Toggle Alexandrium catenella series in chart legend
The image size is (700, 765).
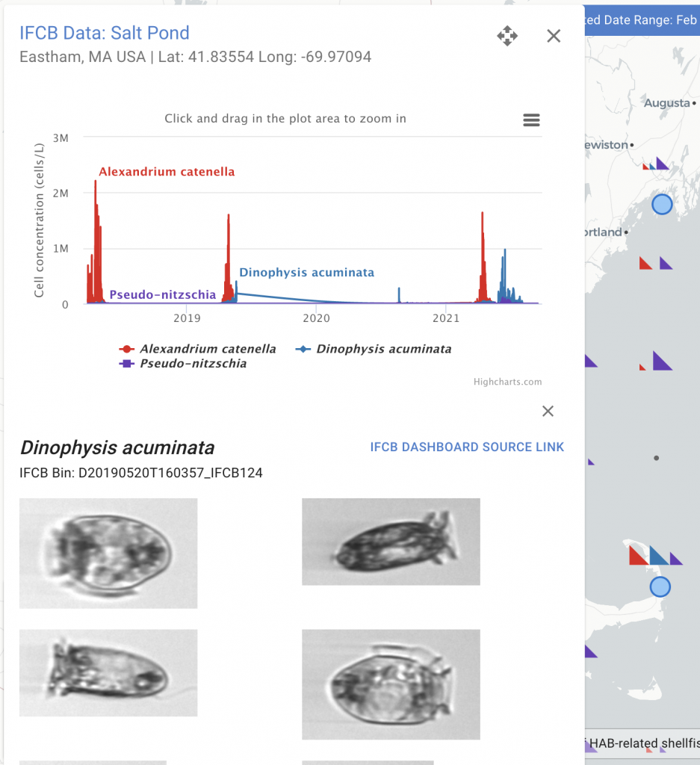198,349
